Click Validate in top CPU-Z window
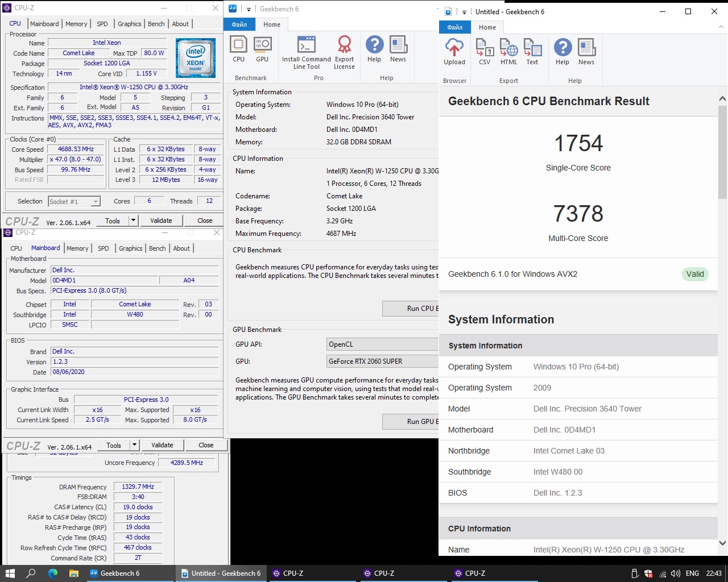 click(161, 221)
